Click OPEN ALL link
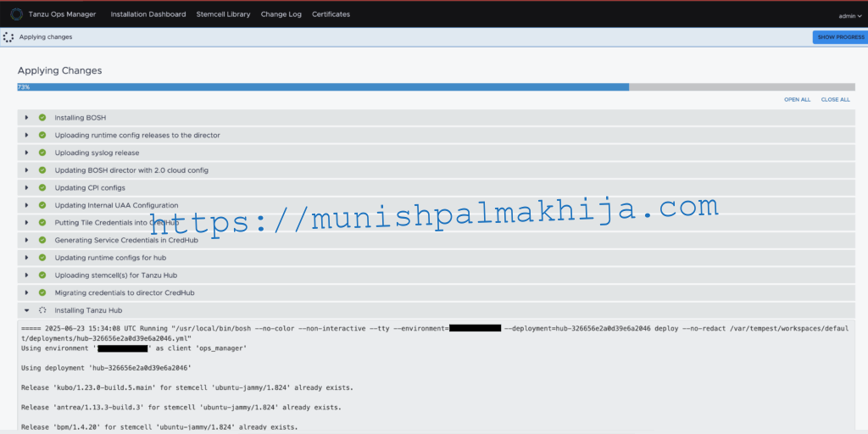Screen dimensions: 868x434 click(797, 100)
